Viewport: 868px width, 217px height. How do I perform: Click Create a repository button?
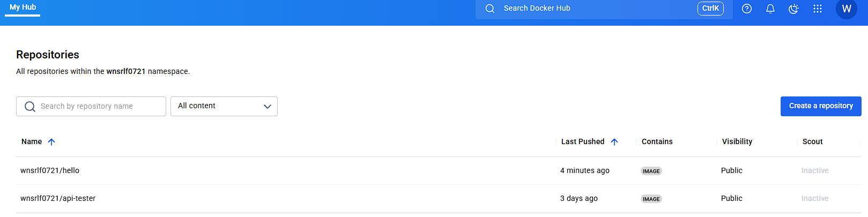(821, 106)
